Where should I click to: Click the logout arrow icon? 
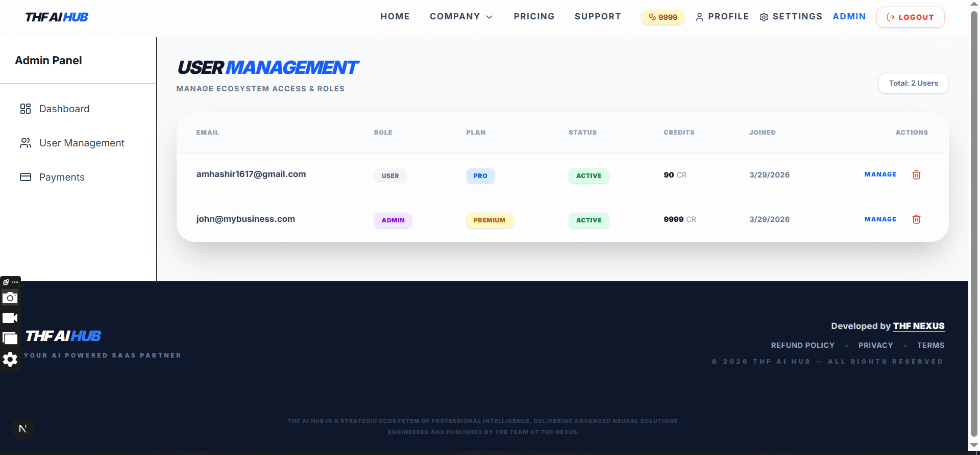point(891,17)
